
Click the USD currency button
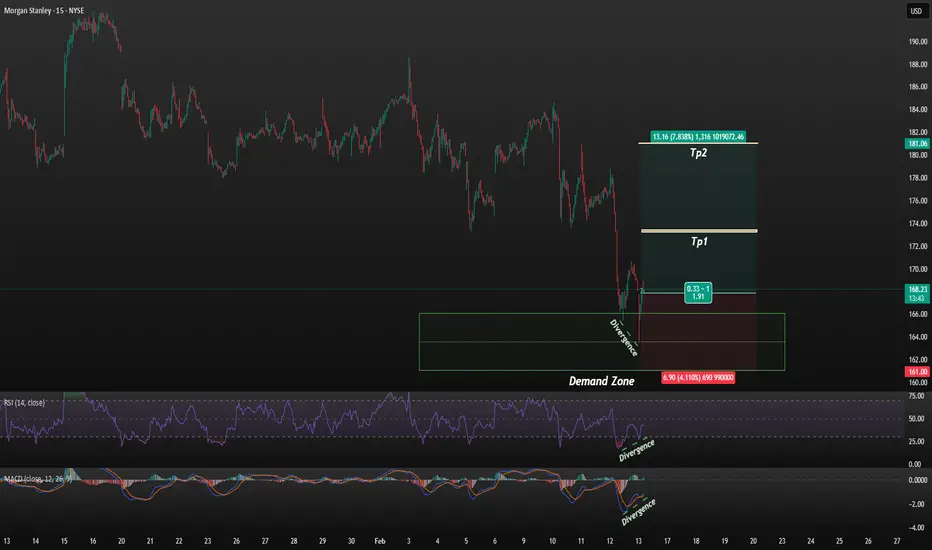[916, 11]
